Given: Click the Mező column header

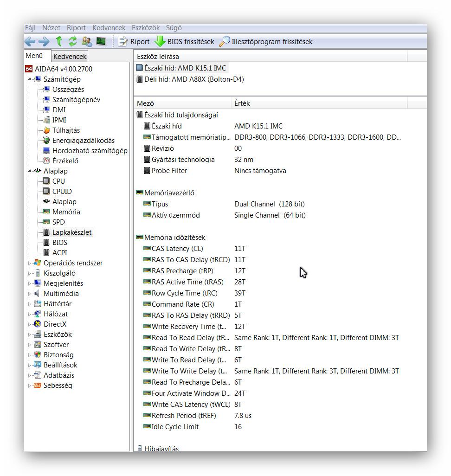Looking at the screenshot, I should (x=182, y=103).
